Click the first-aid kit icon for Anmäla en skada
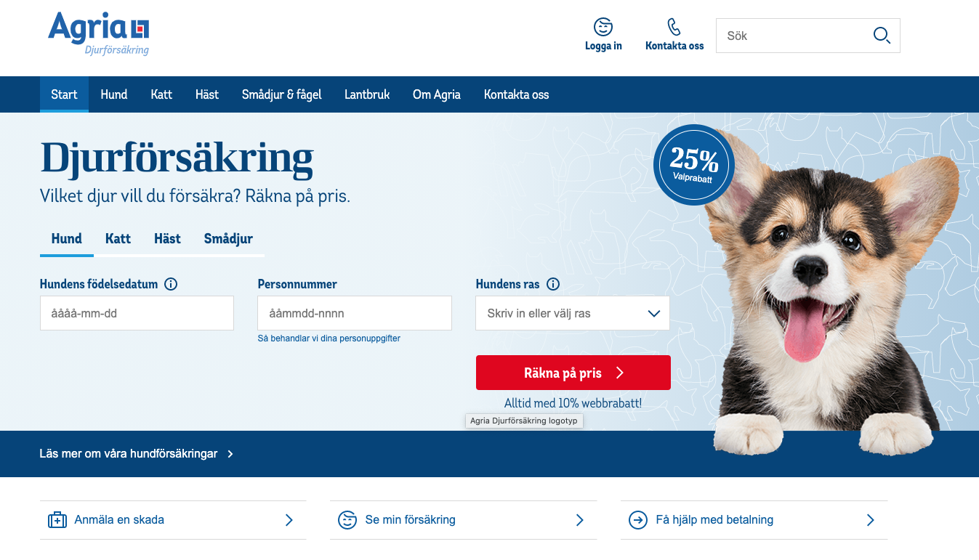This screenshot has height=560, width=979. [x=57, y=520]
